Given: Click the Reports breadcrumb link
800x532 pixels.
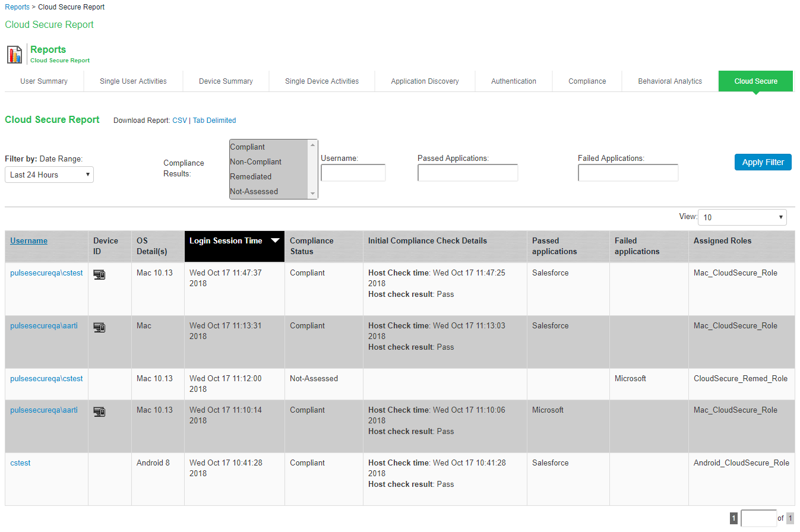Looking at the screenshot, I should pos(17,7).
